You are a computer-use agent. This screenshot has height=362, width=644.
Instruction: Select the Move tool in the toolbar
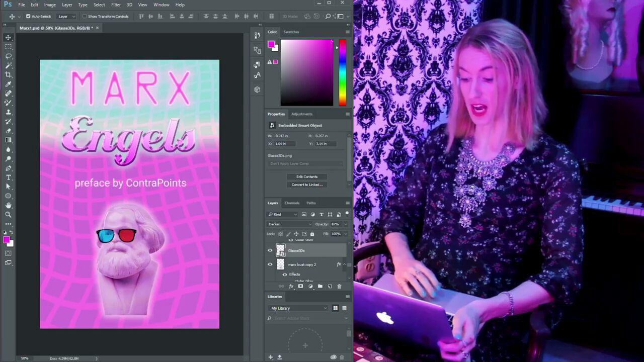coord(8,37)
